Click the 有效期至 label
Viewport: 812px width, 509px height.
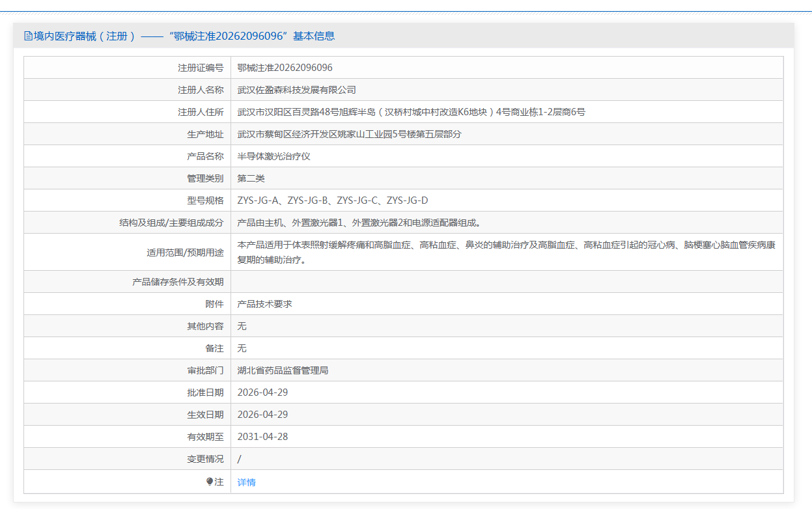(205, 437)
